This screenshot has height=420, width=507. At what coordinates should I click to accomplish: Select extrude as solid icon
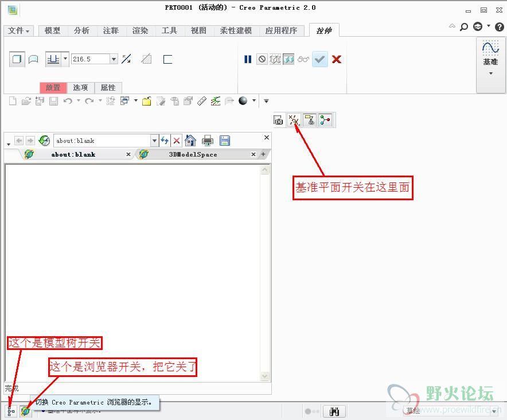[x=17, y=59]
